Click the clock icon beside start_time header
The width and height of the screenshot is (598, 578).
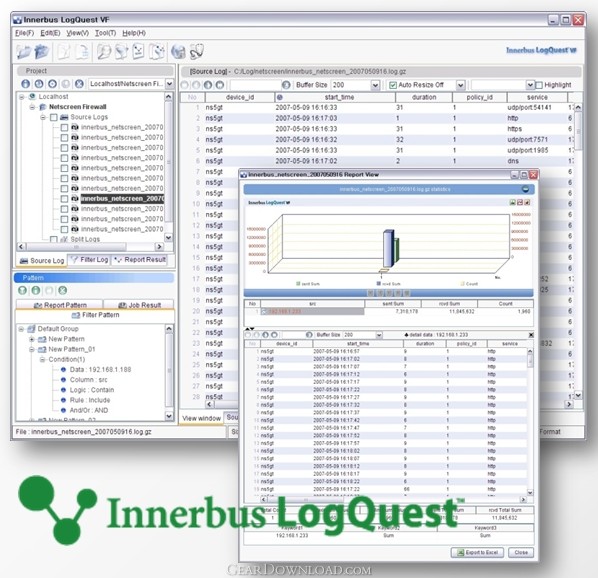coord(280,97)
